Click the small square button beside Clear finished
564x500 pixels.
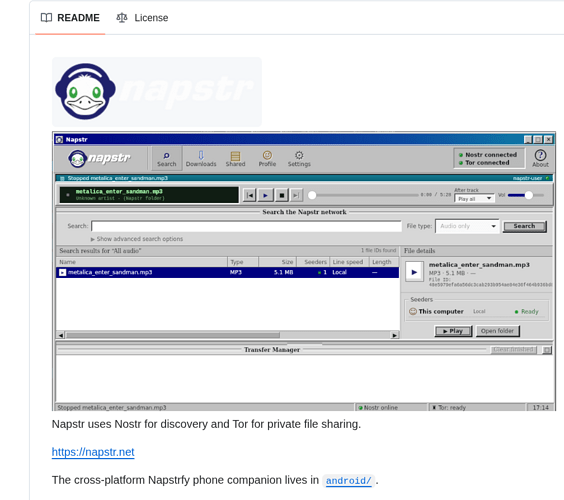click(547, 350)
